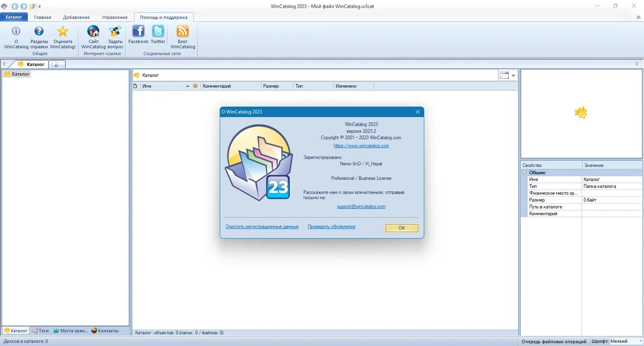Sort by the Комментарий column header

pyautogui.click(x=231, y=86)
